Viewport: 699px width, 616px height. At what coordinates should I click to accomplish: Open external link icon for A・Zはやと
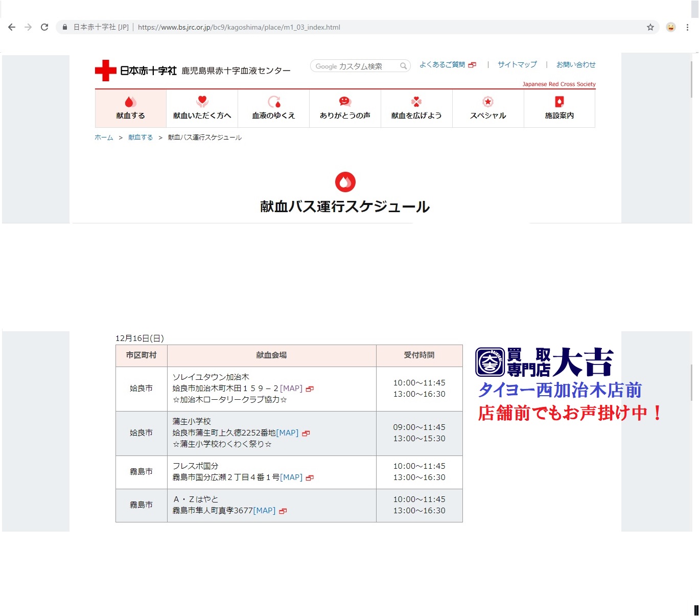tap(283, 511)
